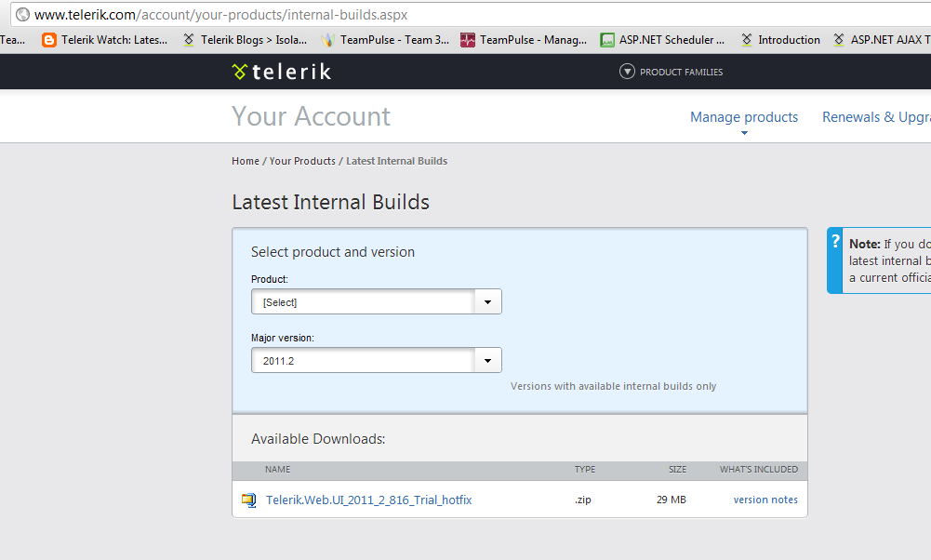The width and height of the screenshot is (931, 560).
Task: Open the TeamPulse - Team 3... bookmark
Action: (385, 40)
